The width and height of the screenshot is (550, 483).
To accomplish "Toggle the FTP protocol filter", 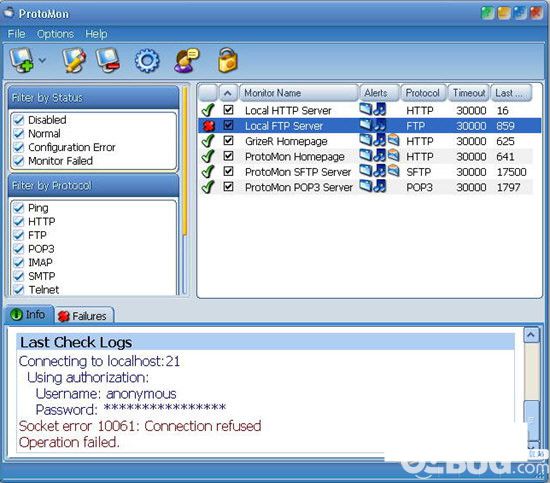I will click(18, 235).
